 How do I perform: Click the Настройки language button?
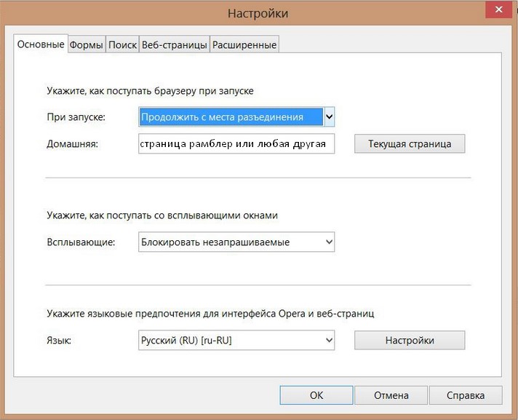coord(410,340)
